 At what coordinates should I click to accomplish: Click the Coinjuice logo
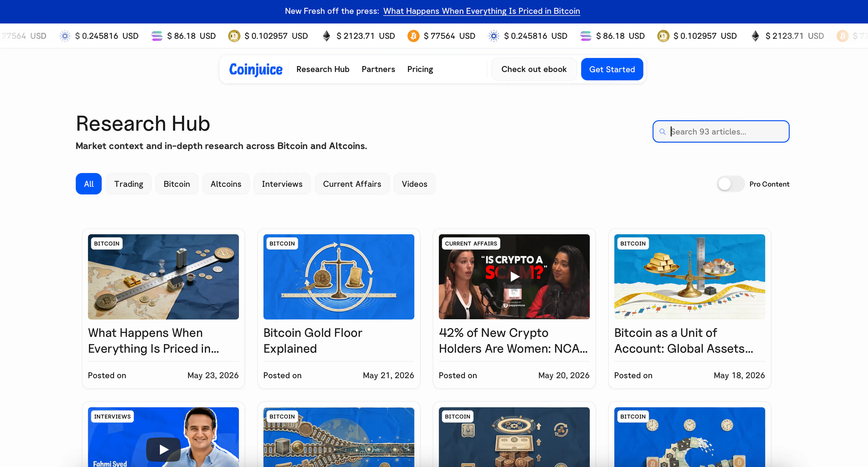tap(256, 69)
